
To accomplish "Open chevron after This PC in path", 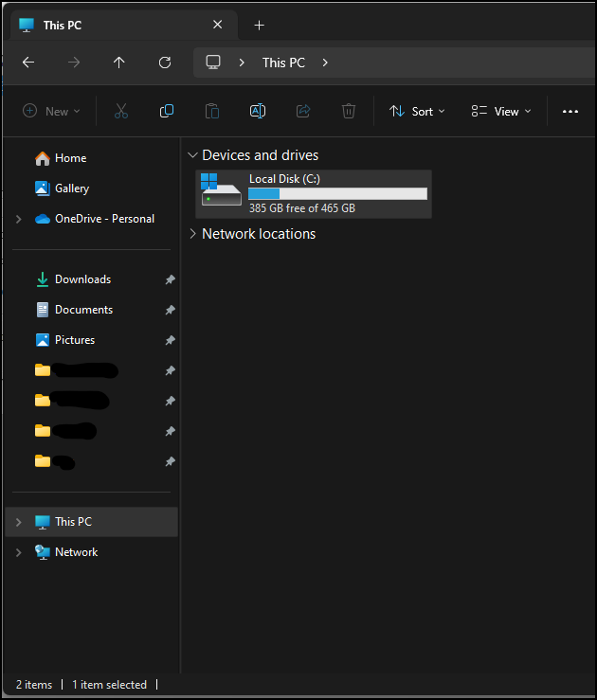I will (325, 63).
